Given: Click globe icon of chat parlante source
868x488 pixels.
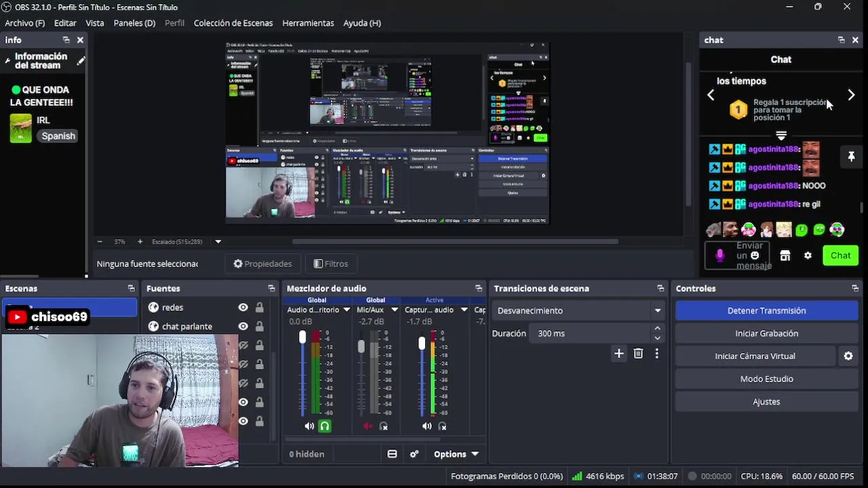Looking at the screenshot, I should [x=153, y=326].
